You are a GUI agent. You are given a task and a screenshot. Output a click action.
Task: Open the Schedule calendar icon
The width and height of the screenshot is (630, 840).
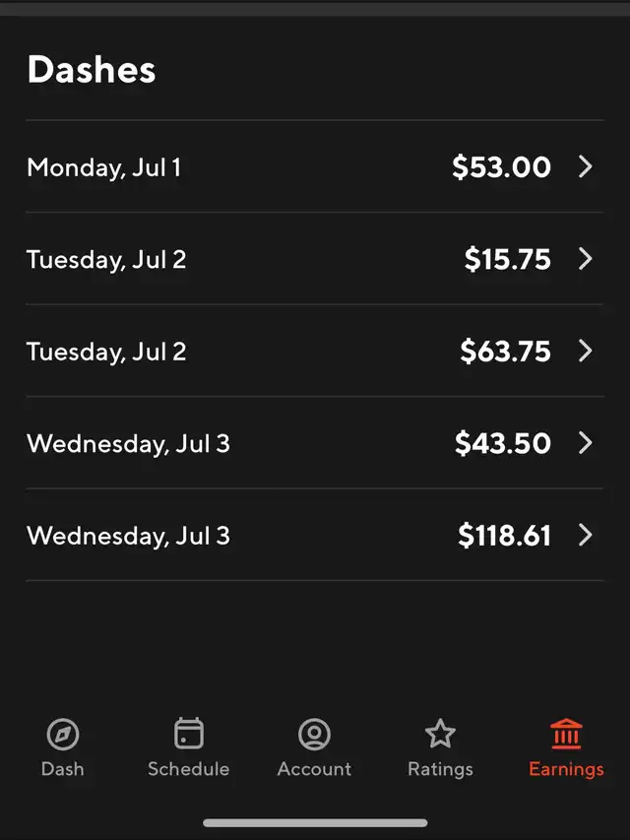[189, 733]
